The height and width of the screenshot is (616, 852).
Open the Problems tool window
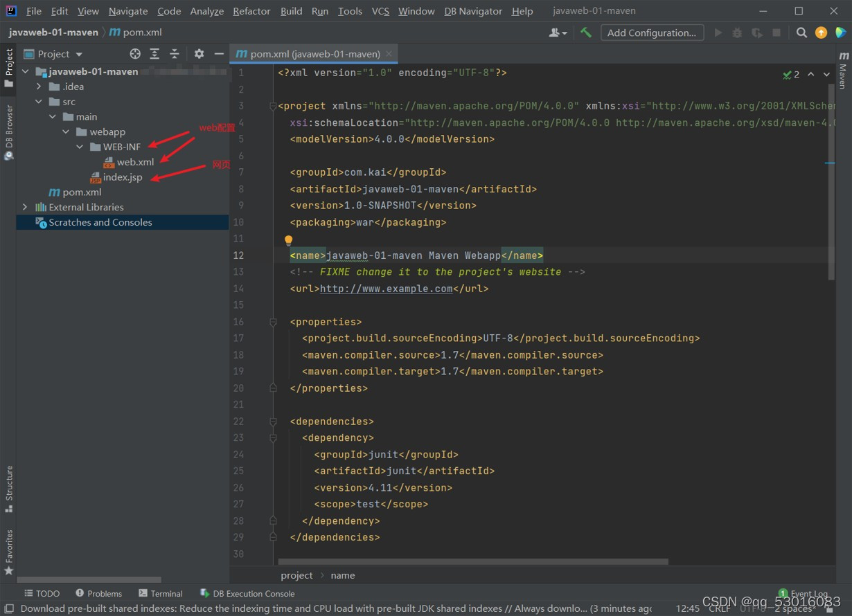(x=98, y=593)
